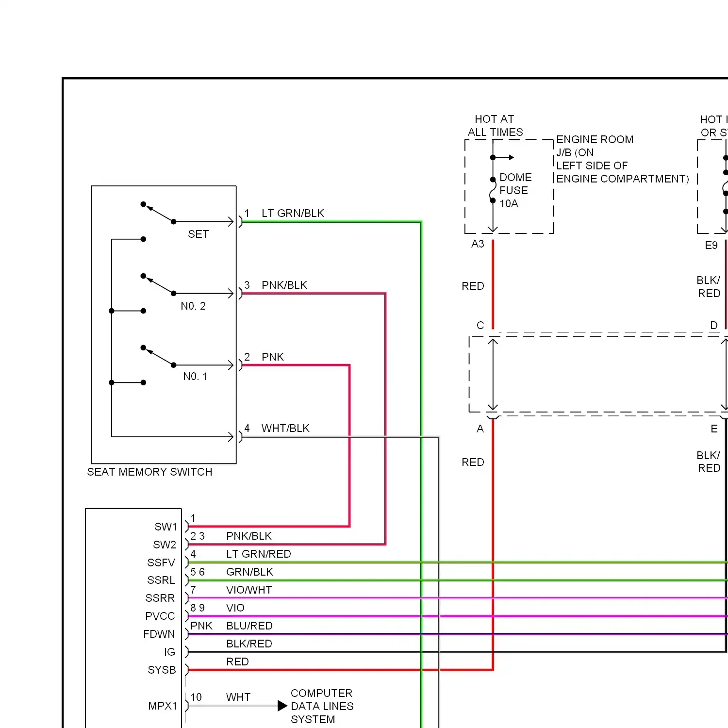Click the SSRR terminal label
This screenshot has width=728, height=728.
[160, 598]
